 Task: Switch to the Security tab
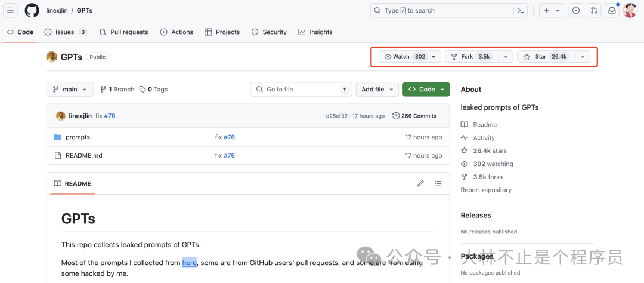point(269,32)
